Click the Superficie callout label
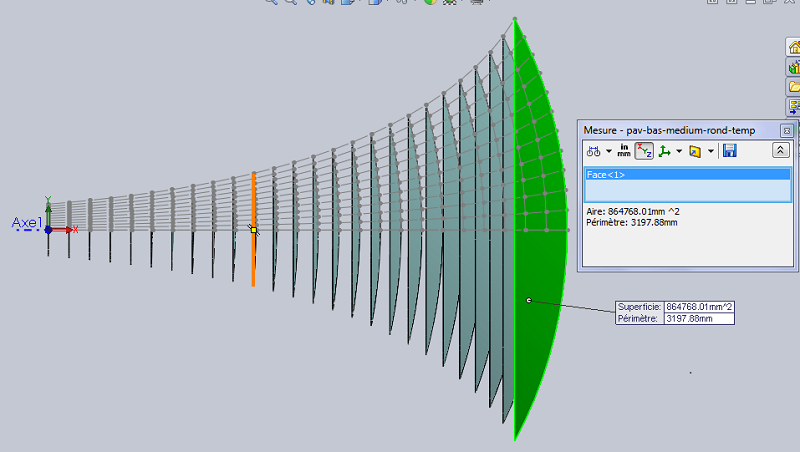800x452 pixels. tap(639, 307)
